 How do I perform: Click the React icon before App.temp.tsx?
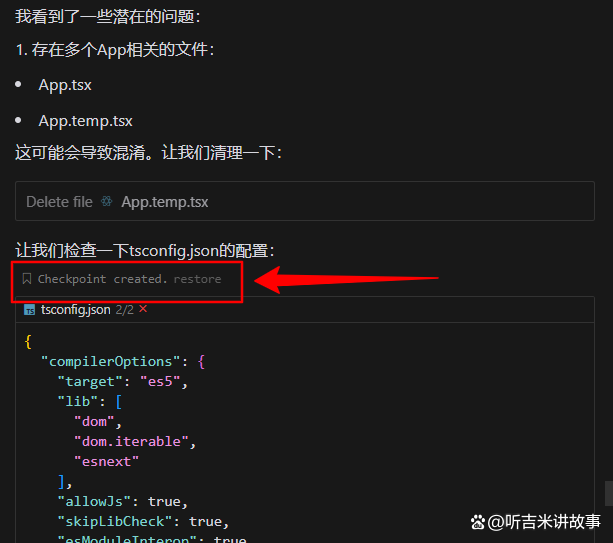tap(107, 202)
